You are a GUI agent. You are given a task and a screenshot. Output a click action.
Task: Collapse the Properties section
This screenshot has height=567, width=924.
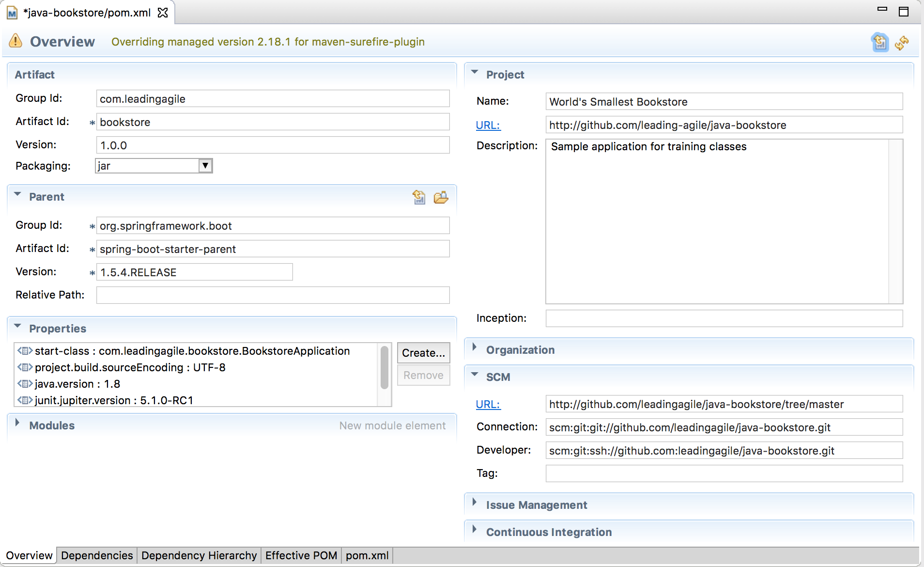(x=18, y=326)
